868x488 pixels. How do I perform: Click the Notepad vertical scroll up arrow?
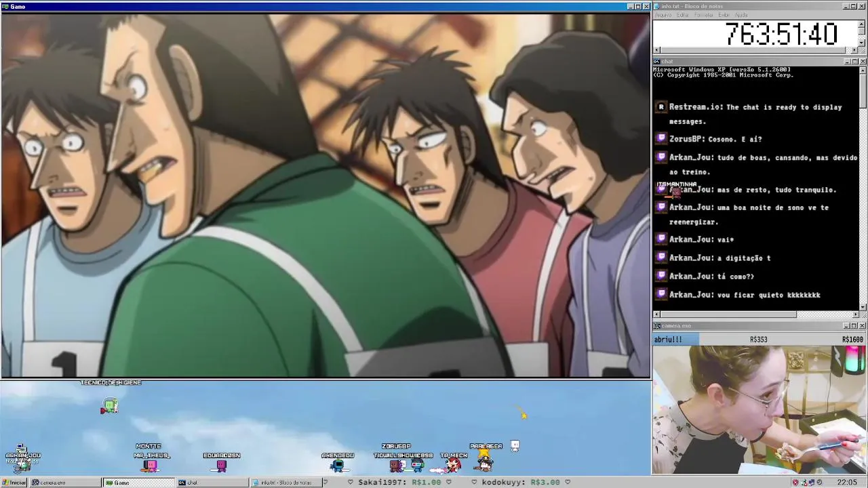pyautogui.click(x=862, y=24)
